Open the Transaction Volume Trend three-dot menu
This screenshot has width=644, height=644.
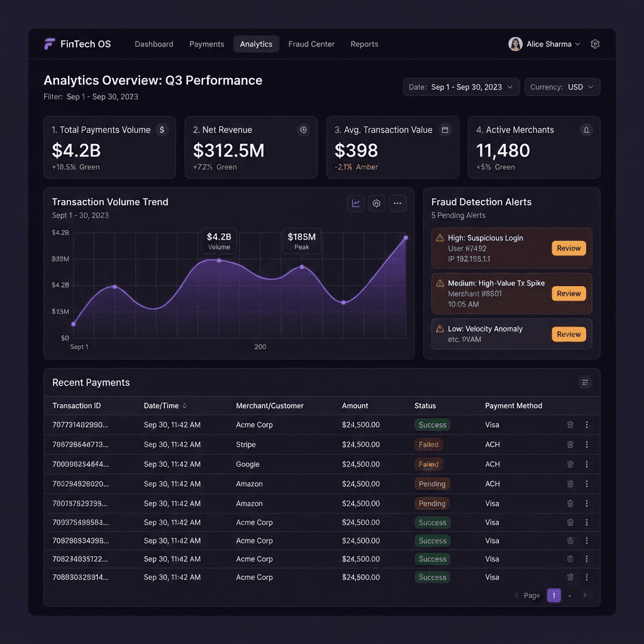click(x=397, y=203)
